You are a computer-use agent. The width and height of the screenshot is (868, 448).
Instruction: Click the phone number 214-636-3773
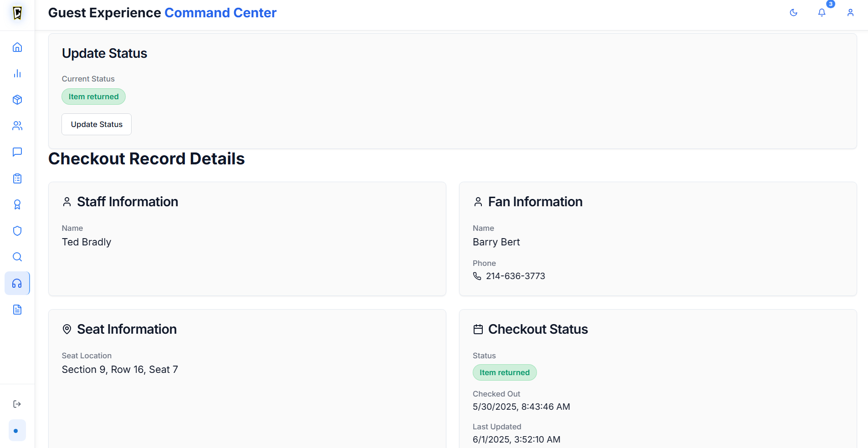(515, 276)
